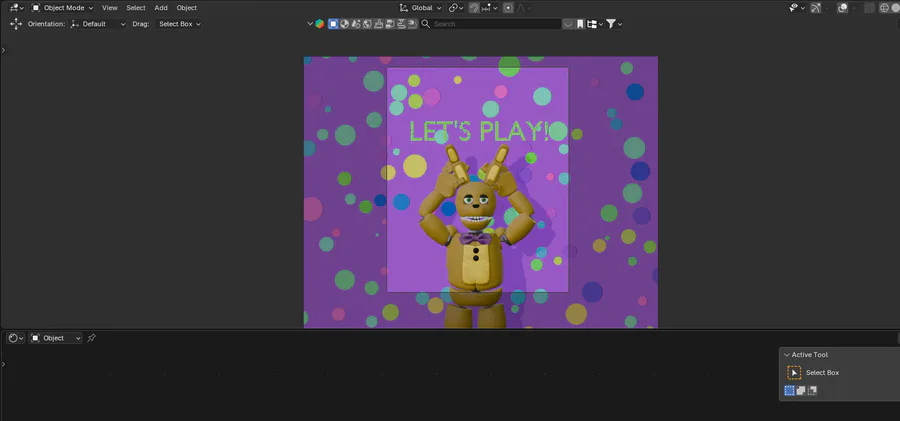Click the Select Box tool icon

coord(794,373)
